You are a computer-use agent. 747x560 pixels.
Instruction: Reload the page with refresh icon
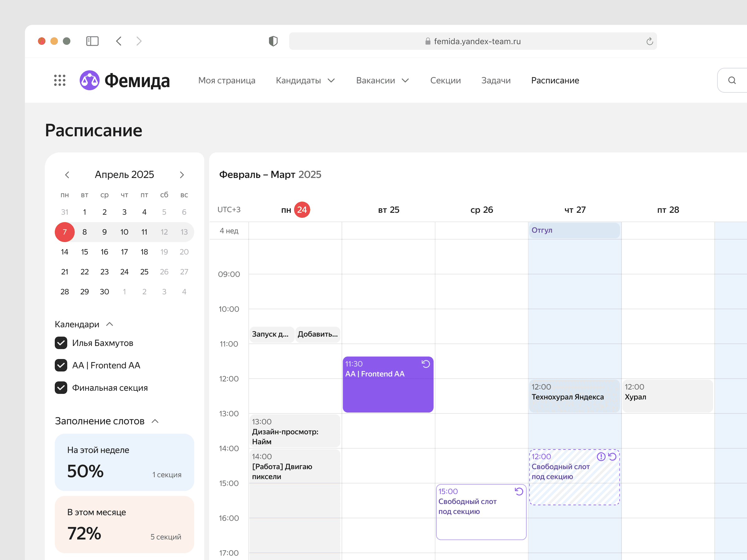[x=649, y=41]
